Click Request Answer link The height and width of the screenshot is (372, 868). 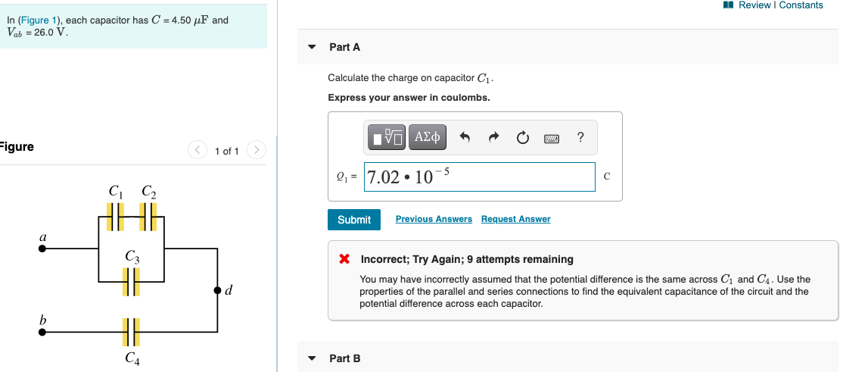(x=516, y=219)
